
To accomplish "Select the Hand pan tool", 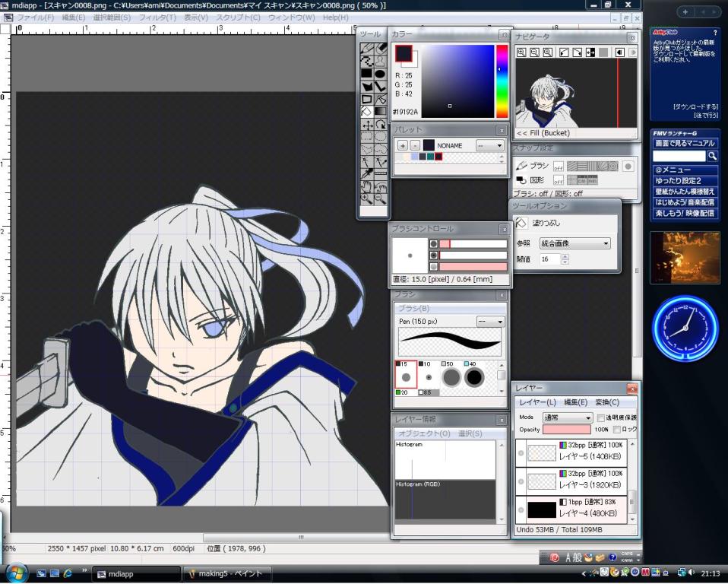I will coord(367,187).
